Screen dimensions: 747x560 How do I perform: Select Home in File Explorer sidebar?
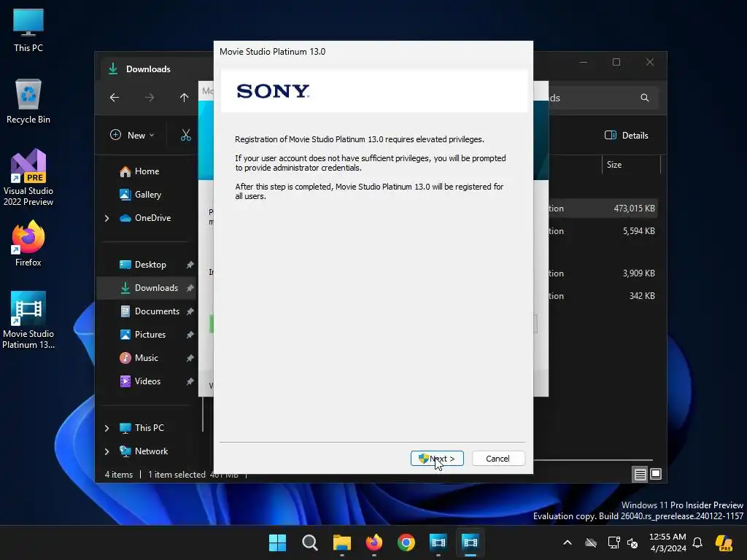[x=147, y=171]
